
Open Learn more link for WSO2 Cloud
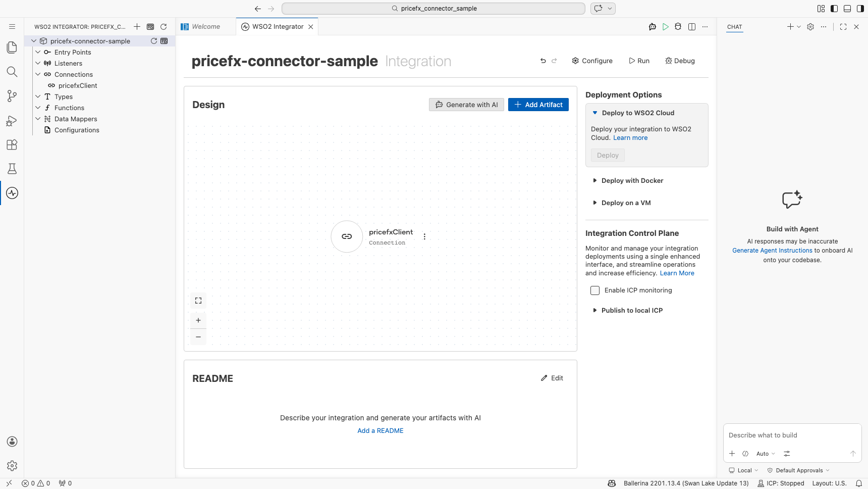(630, 138)
